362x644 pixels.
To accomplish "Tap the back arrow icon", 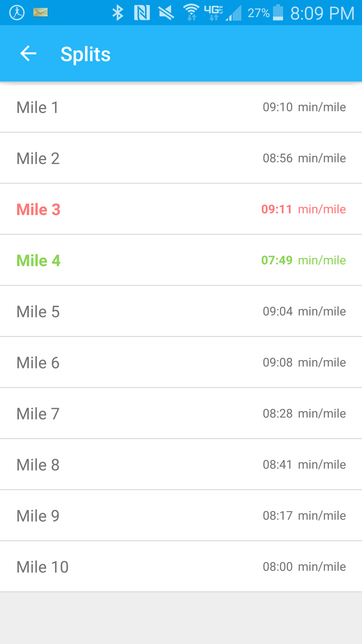I will [28, 54].
